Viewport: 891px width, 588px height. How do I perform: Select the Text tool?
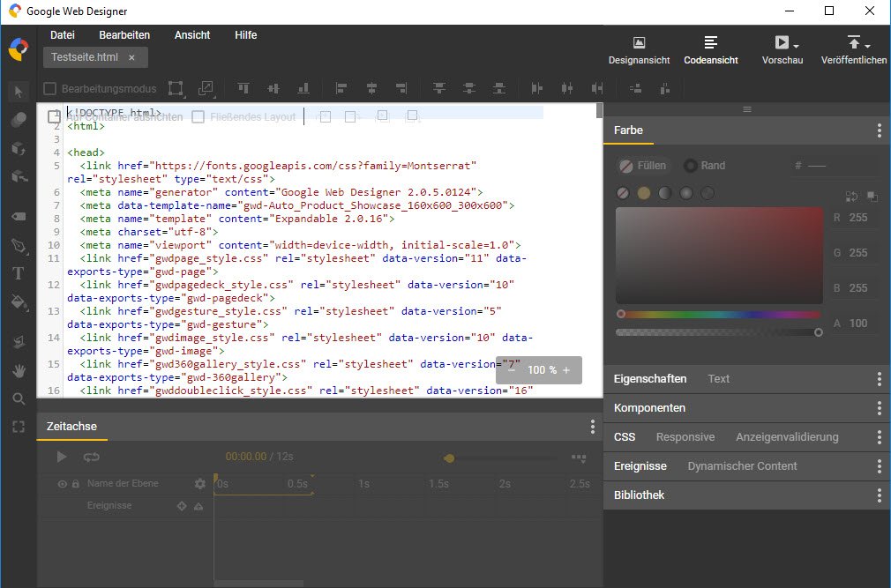19,273
